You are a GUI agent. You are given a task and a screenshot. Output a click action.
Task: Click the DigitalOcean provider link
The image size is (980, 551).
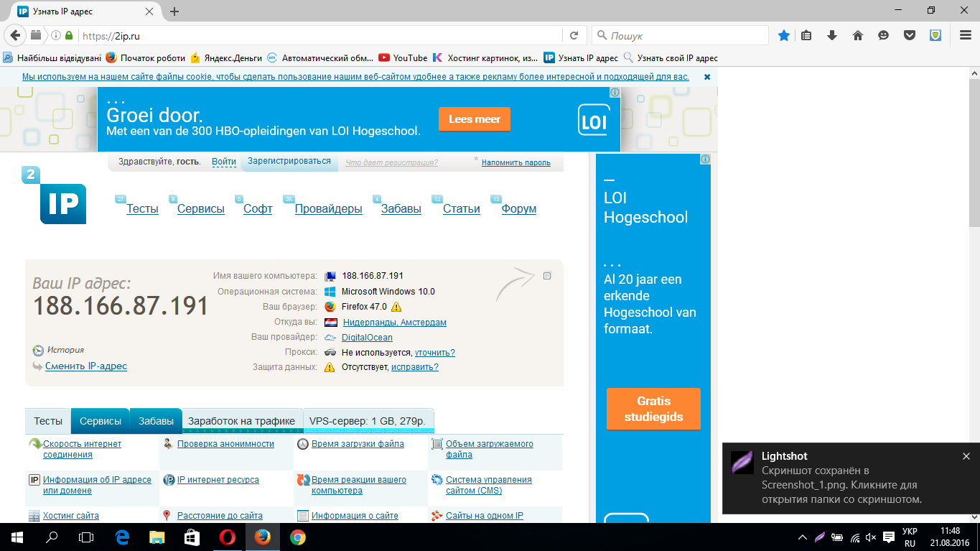367,338
